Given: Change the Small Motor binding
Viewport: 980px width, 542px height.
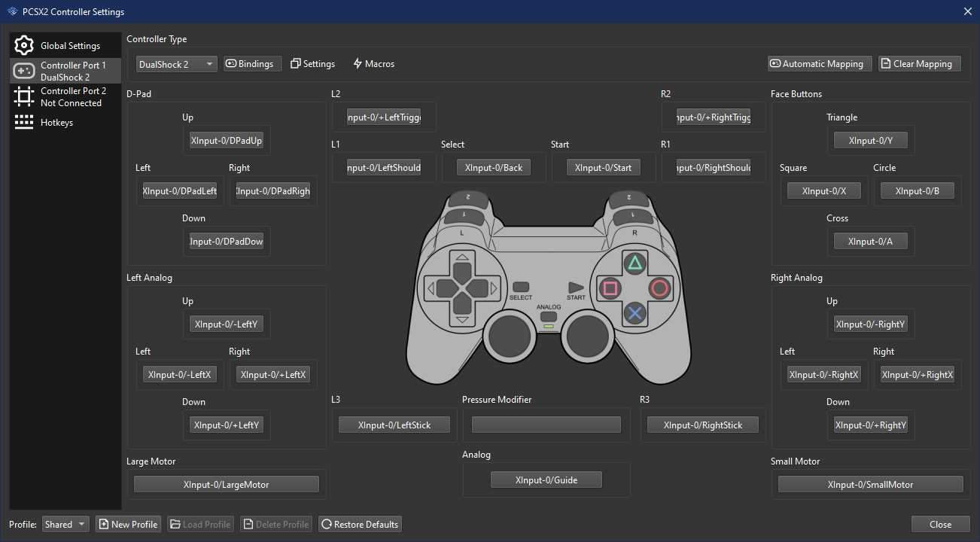Looking at the screenshot, I should tap(871, 485).
